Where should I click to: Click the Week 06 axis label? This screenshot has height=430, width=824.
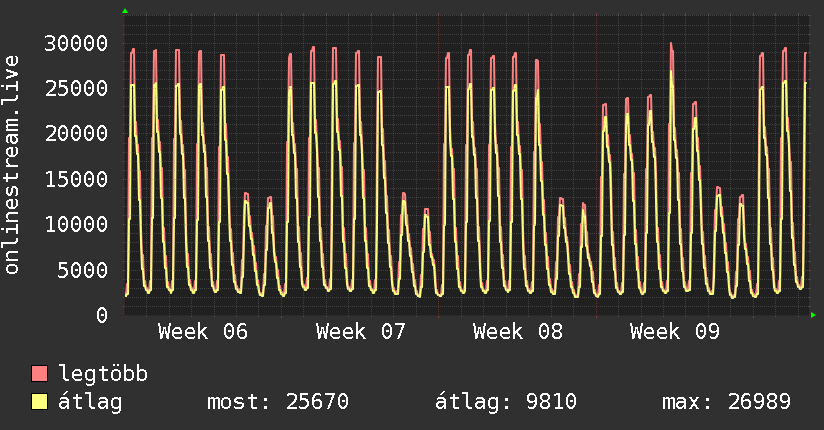tap(203, 332)
